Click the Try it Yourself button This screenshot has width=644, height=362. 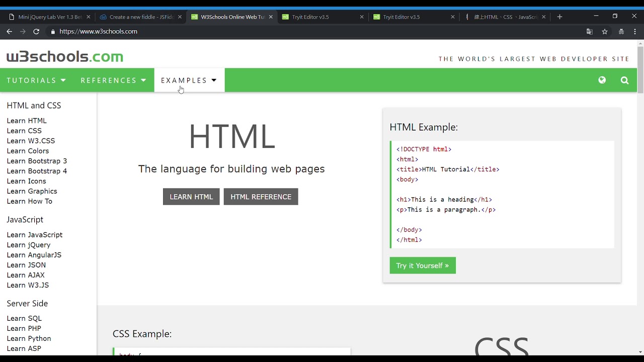pyautogui.click(x=423, y=265)
